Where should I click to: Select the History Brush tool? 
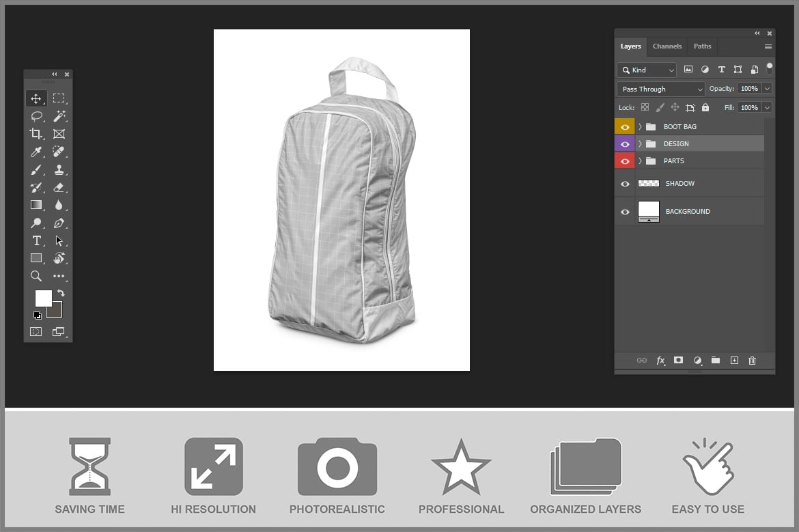(36, 188)
